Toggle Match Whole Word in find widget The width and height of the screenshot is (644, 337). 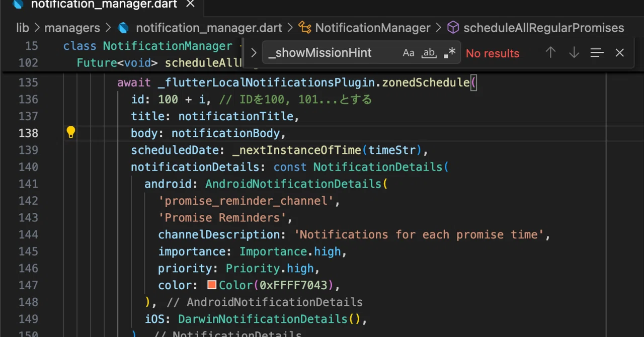429,53
